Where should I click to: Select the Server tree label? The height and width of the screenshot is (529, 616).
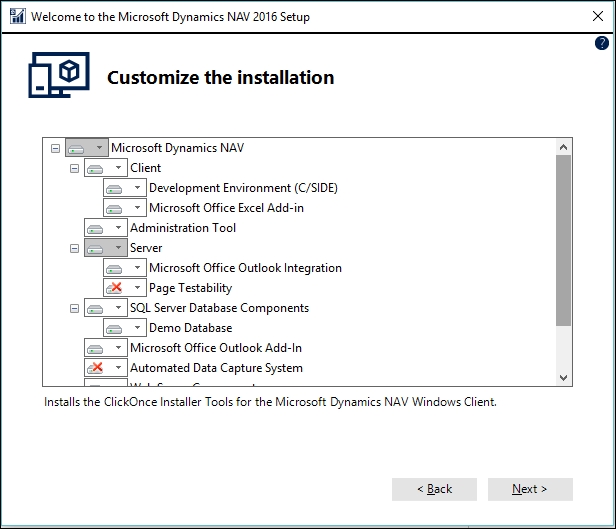[146, 248]
